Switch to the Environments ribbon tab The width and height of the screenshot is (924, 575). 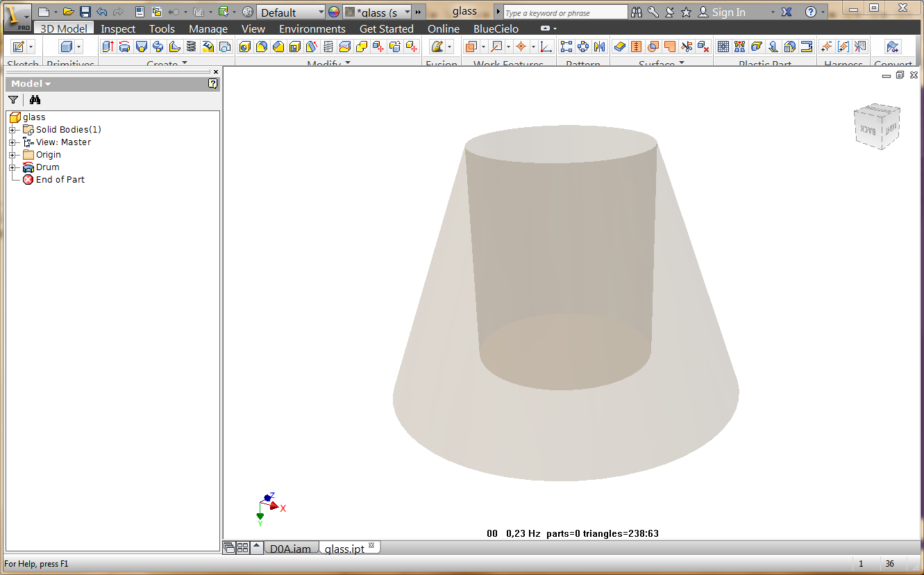coord(312,28)
